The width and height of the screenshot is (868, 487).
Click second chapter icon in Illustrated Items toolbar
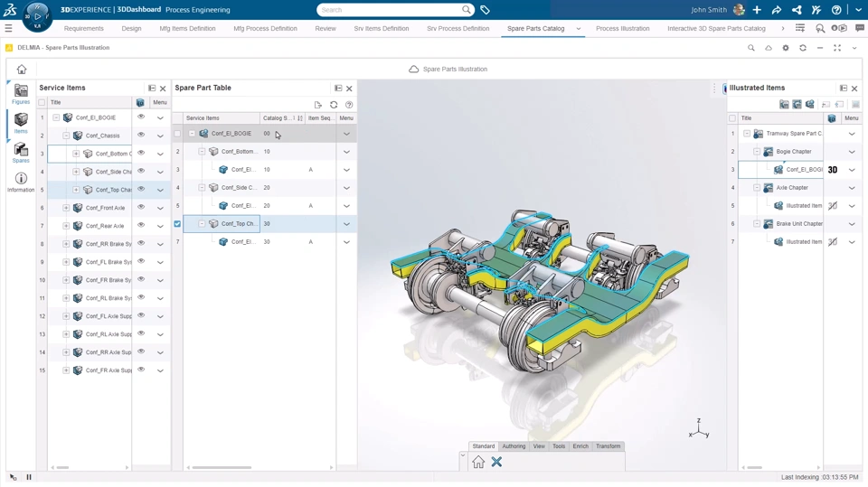point(797,104)
